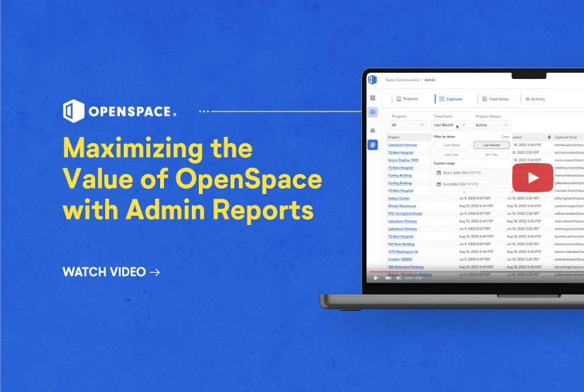The width and height of the screenshot is (584, 392).
Task: Switch to the Activity tab
Action: click(534, 99)
